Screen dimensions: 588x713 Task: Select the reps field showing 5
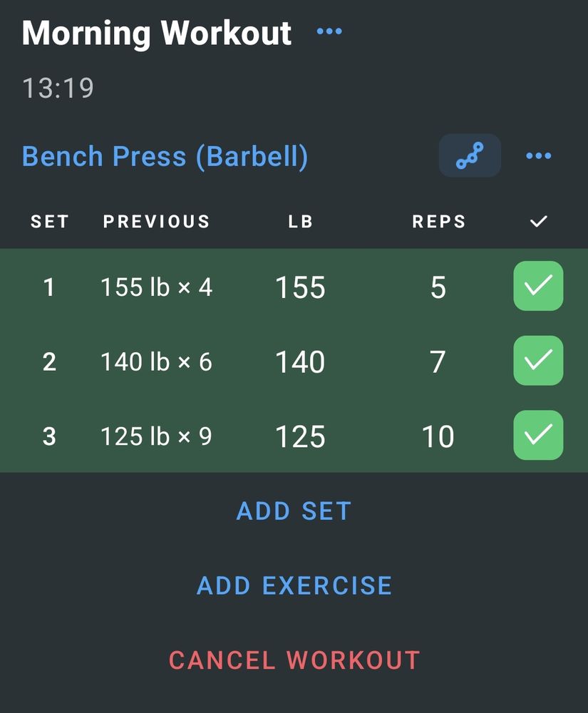(438, 288)
